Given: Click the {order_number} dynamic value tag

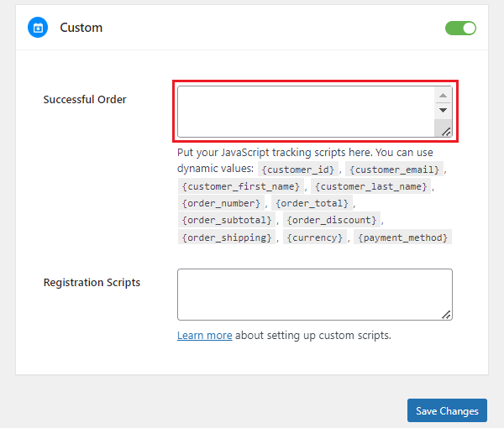Looking at the screenshot, I should (222, 203).
